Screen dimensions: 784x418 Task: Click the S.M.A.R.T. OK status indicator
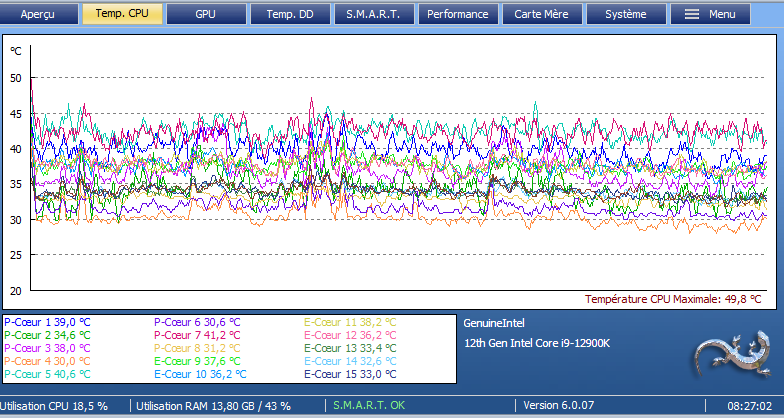coord(368,406)
